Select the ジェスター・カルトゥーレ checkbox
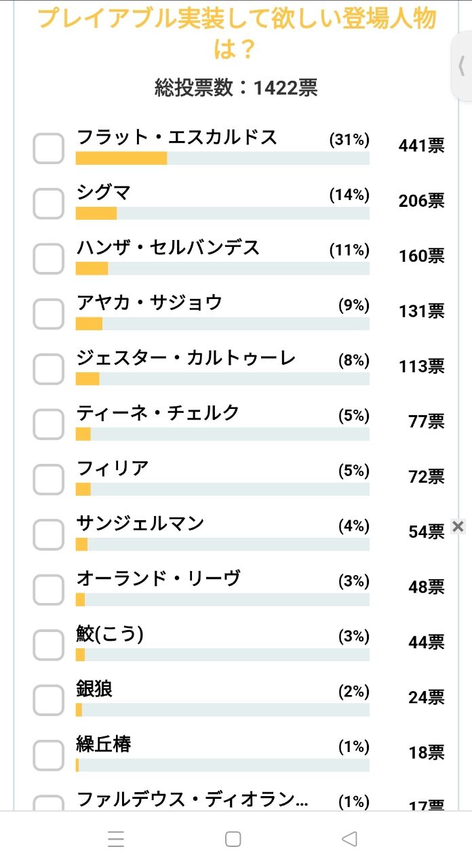The width and height of the screenshot is (472, 868). tap(49, 369)
